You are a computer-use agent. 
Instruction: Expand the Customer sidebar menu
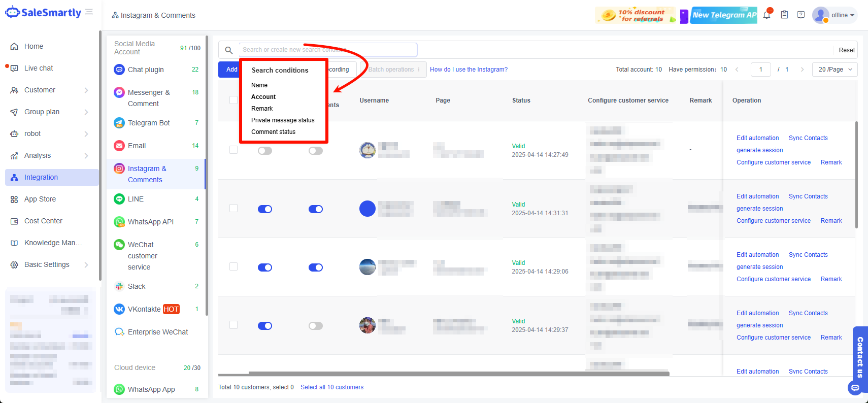[x=49, y=90]
